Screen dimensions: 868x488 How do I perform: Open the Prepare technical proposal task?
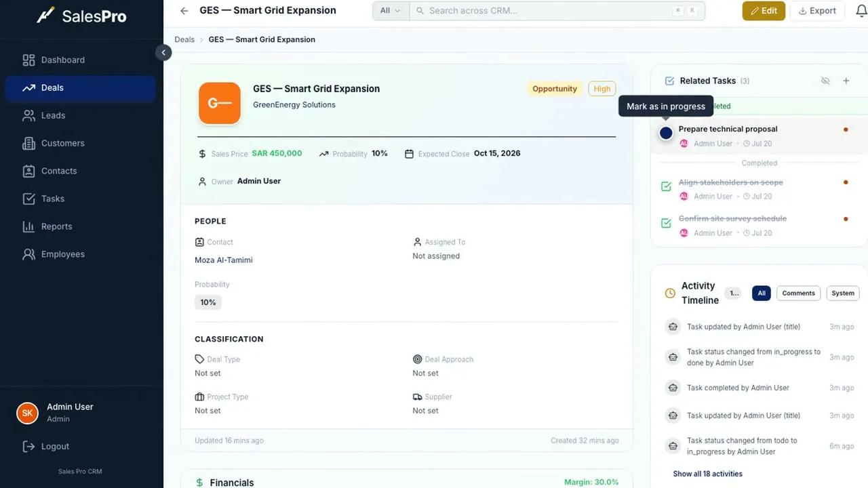click(728, 129)
